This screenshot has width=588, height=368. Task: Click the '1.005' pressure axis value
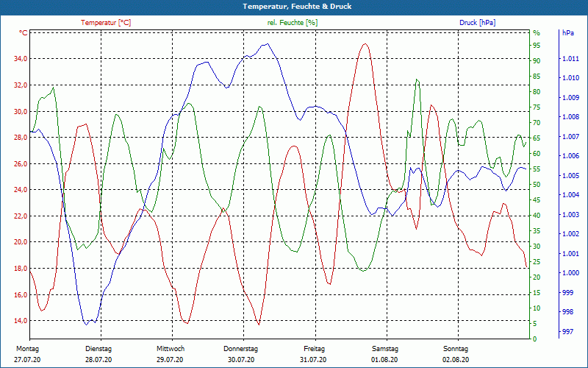pyautogui.click(x=570, y=175)
